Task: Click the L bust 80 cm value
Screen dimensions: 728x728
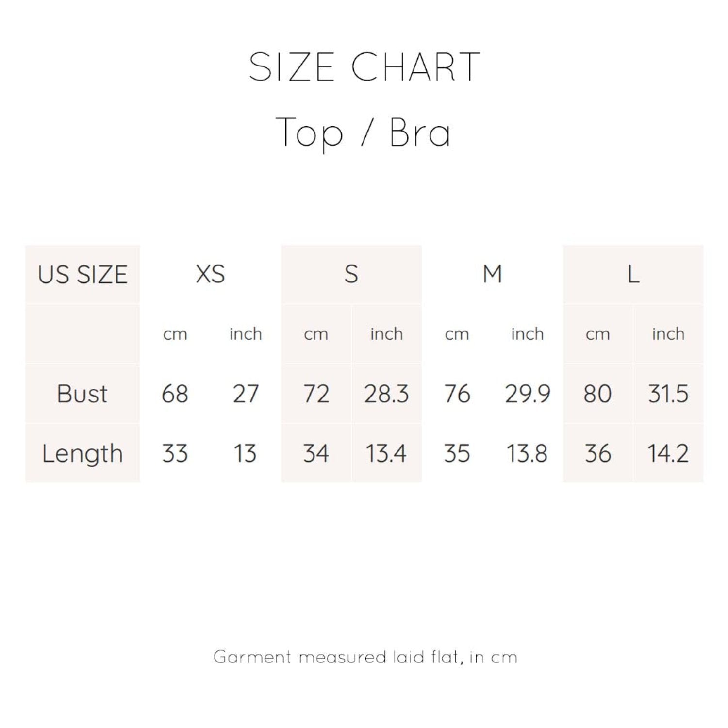Action: pos(597,394)
